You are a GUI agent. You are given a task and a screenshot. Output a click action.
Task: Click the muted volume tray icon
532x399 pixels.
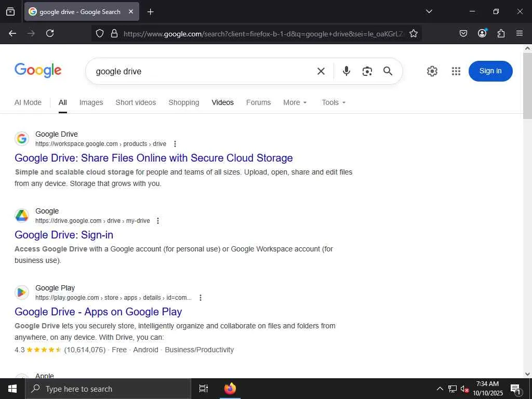tap(464, 389)
